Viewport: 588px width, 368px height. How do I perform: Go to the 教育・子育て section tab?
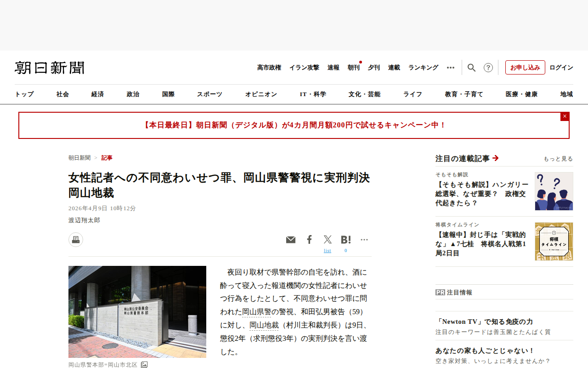[464, 94]
